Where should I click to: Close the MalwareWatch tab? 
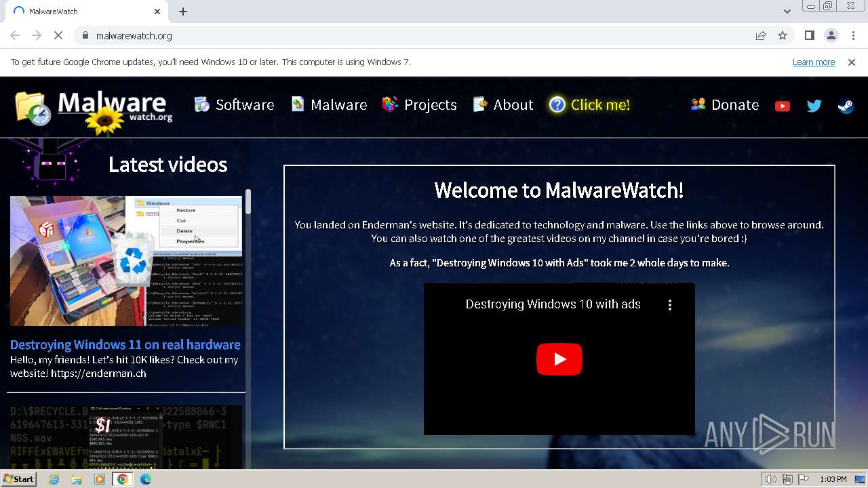click(157, 12)
